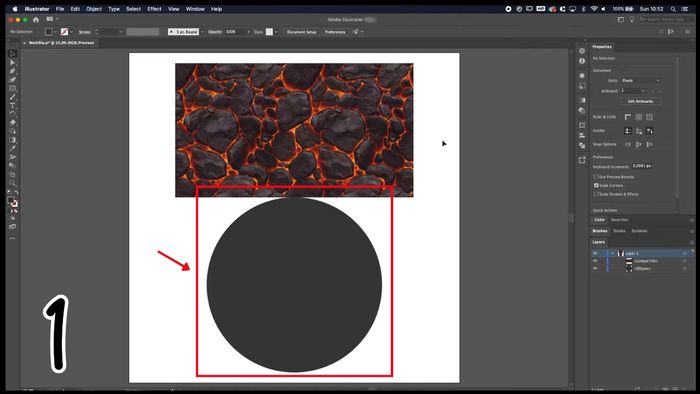Collapse Layer 1 disclosure arrow
Image resolution: width=700 pixels, height=394 pixels.
[x=612, y=253]
